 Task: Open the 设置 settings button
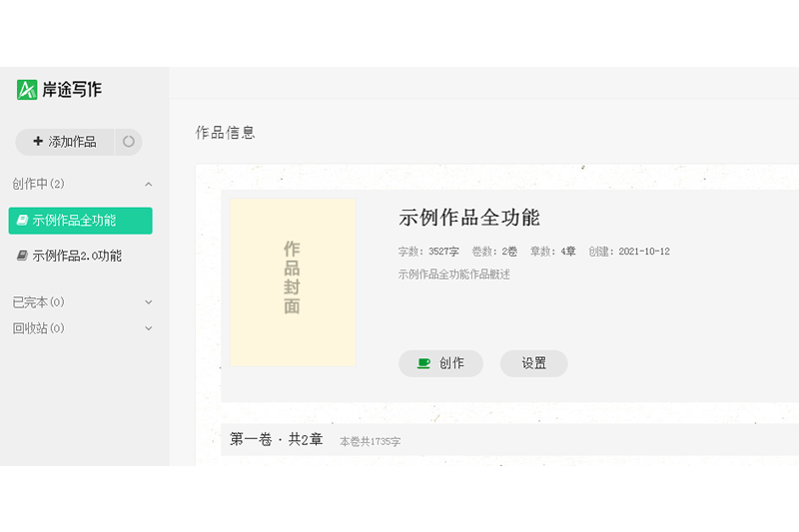534,363
